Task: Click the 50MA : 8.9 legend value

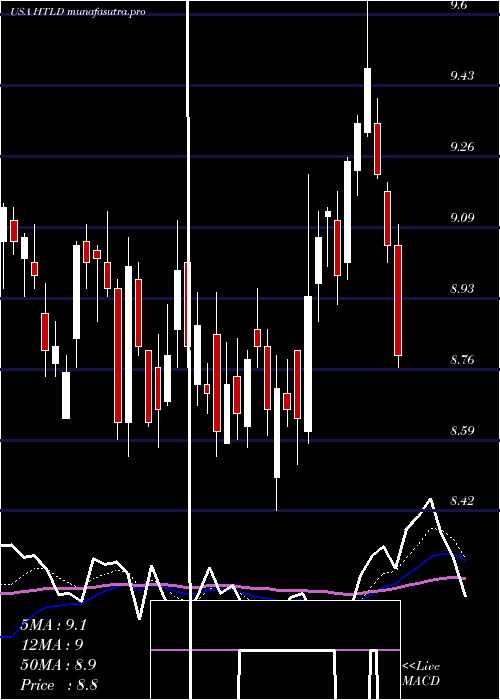Action: coord(58,665)
